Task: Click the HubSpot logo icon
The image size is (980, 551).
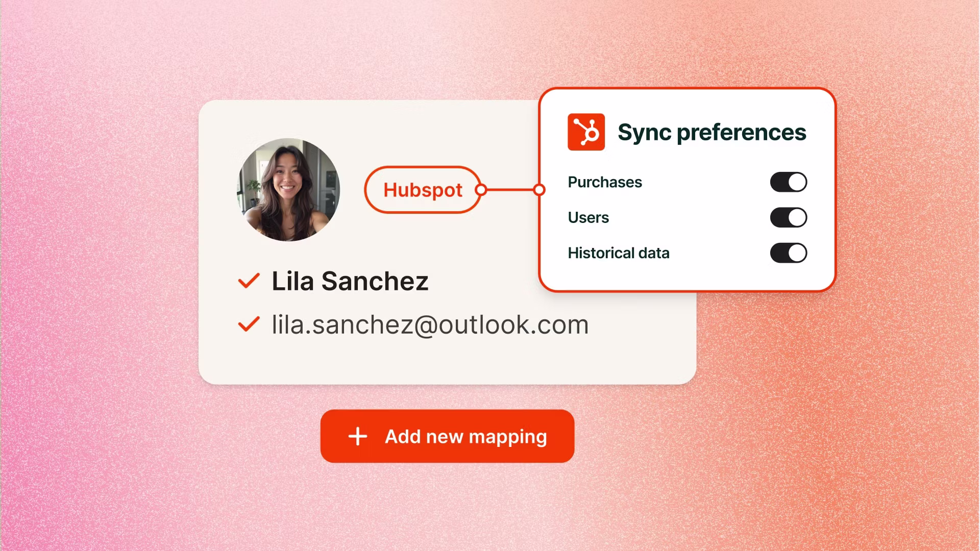Action: (x=586, y=132)
